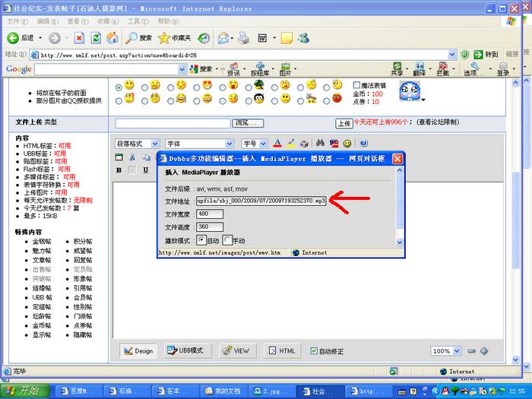532x399 pixels.
Task: Open the mail icon dropdown arrow
Action: pos(232,38)
